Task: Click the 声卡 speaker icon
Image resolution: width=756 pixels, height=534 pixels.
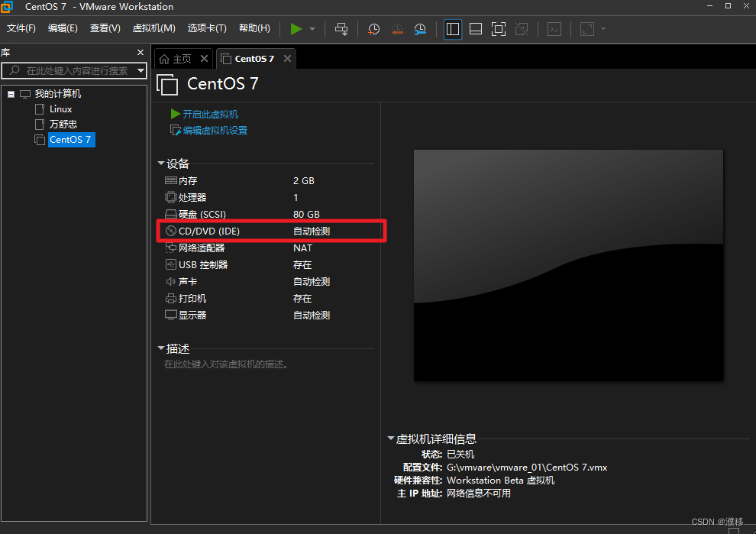Action: pyautogui.click(x=171, y=281)
